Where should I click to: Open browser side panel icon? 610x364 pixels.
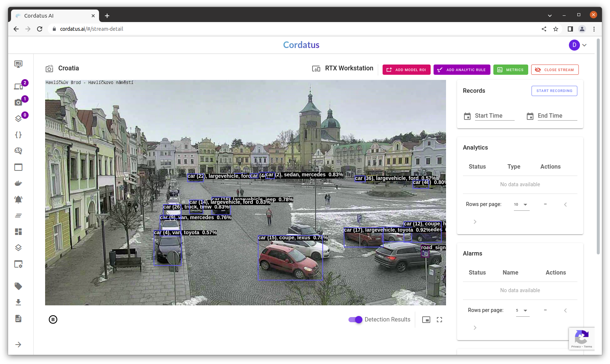click(x=570, y=29)
